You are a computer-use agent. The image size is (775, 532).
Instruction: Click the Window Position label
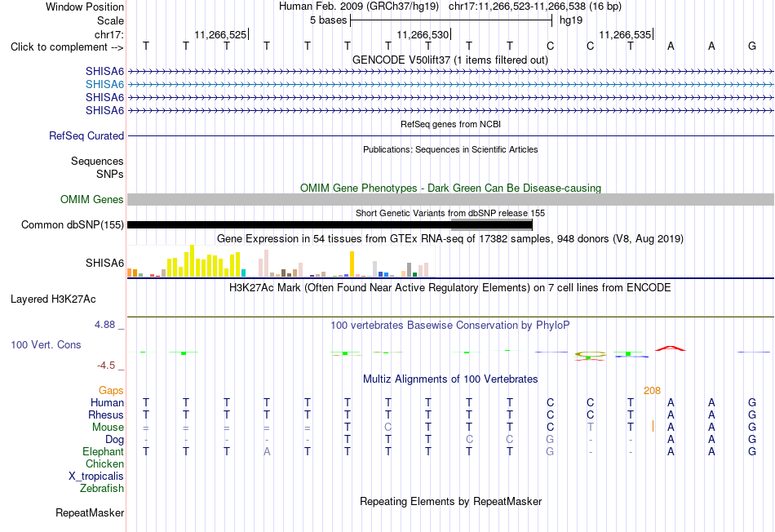85,7
